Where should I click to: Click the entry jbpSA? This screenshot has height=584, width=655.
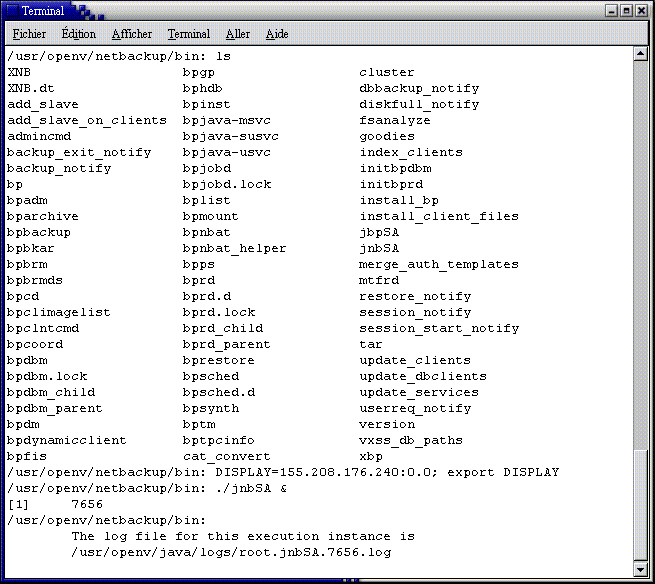click(379, 233)
